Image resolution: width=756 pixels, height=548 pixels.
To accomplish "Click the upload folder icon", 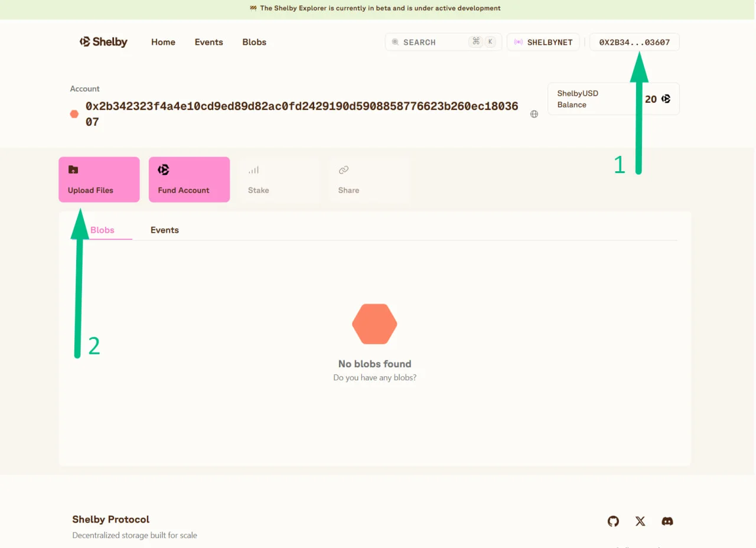I will 73,169.
